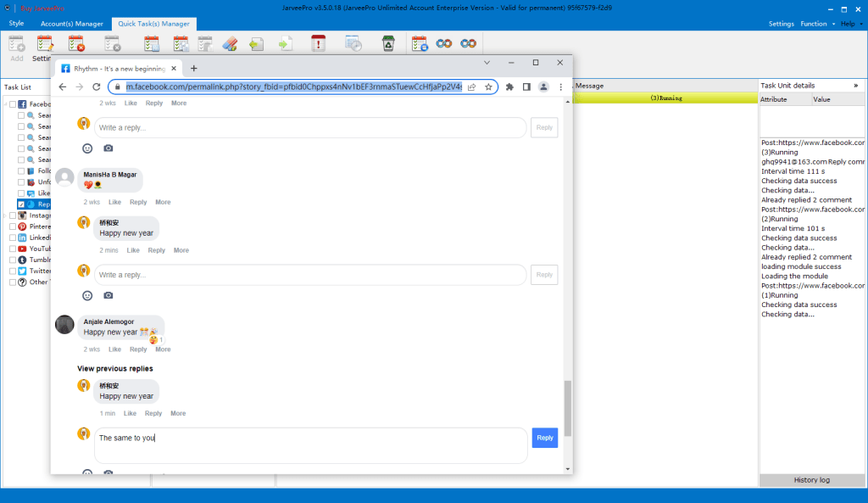
Task: Click View previous replies link
Action: [114, 368]
